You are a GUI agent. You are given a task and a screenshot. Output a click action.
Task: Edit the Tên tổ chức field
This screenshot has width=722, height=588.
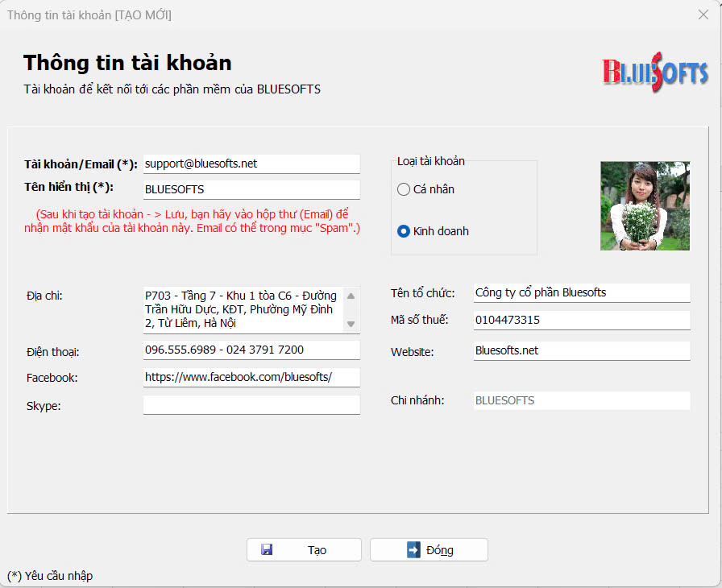click(x=582, y=292)
